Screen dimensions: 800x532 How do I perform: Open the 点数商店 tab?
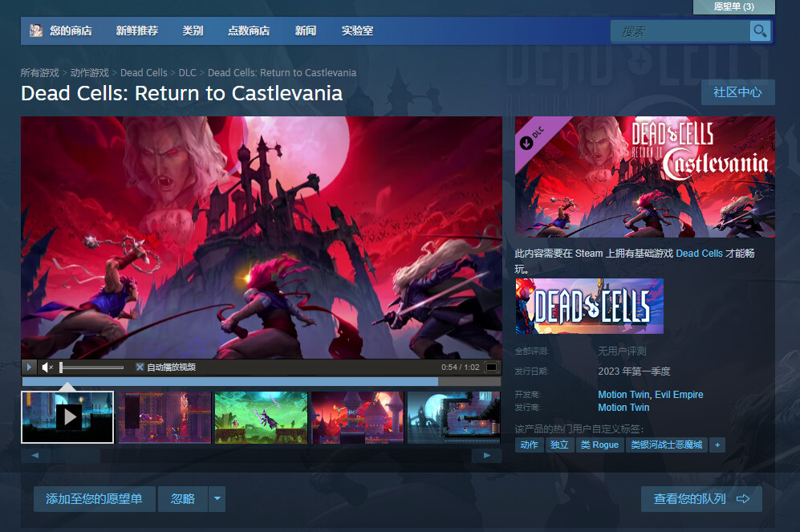[249, 30]
